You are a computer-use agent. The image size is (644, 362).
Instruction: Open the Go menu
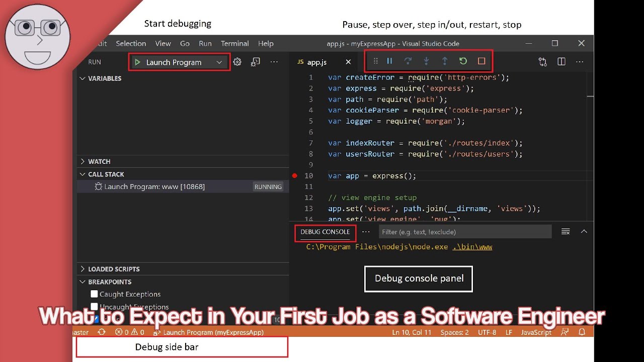pos(185,44)
